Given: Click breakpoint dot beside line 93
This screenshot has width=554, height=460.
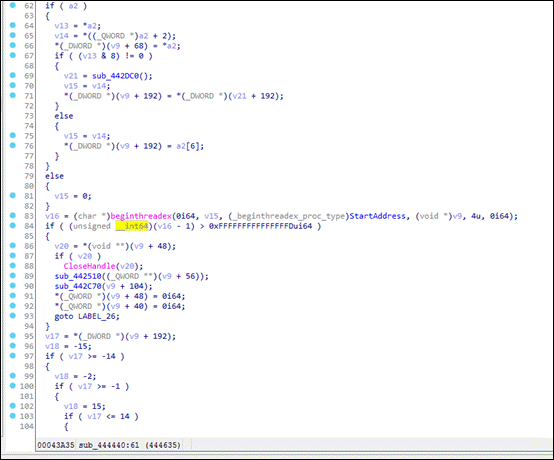Looking at the screenshot, I should click(13, 315).
